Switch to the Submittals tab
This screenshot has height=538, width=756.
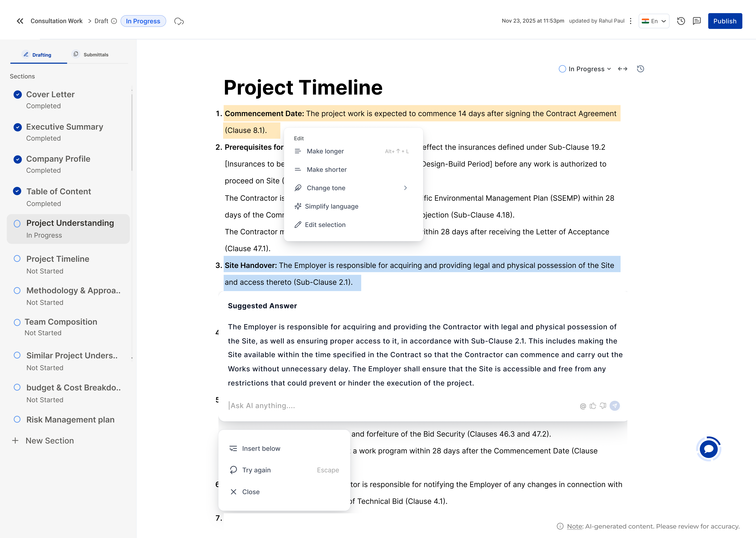(x=96, y=54)
